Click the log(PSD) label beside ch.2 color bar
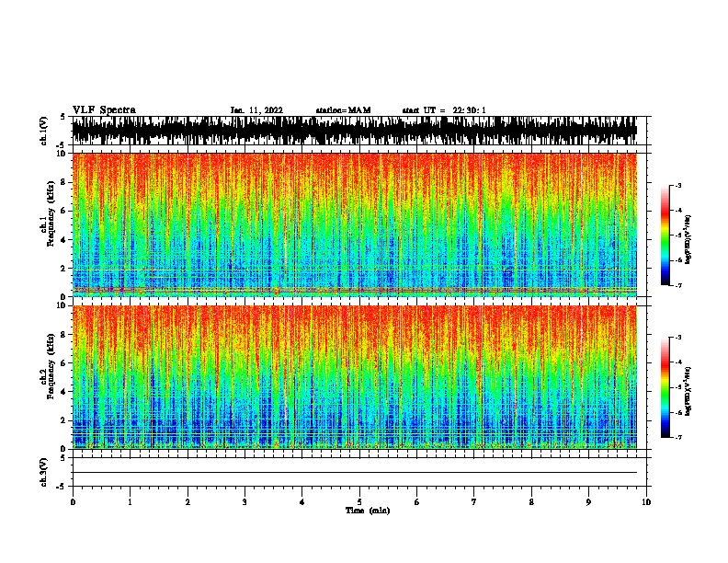 pos(688,391)
